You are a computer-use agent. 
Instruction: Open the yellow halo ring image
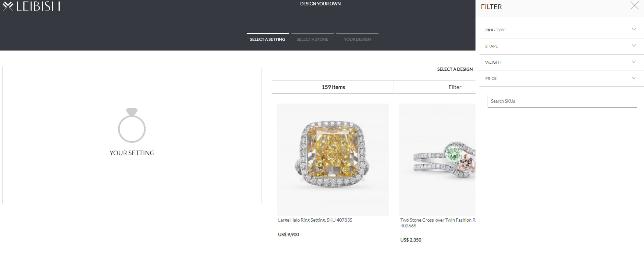point(333,159)
